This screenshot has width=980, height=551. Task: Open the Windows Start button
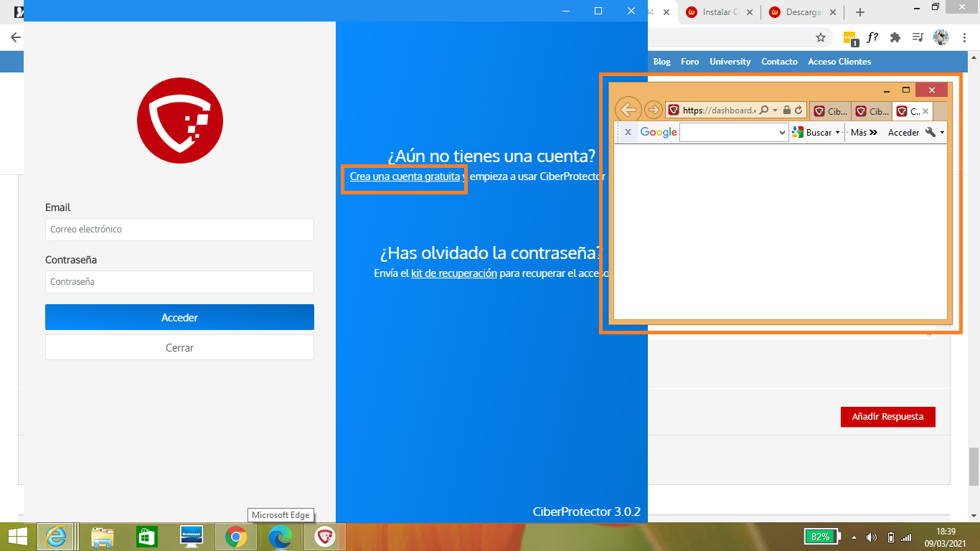point(17,537)
